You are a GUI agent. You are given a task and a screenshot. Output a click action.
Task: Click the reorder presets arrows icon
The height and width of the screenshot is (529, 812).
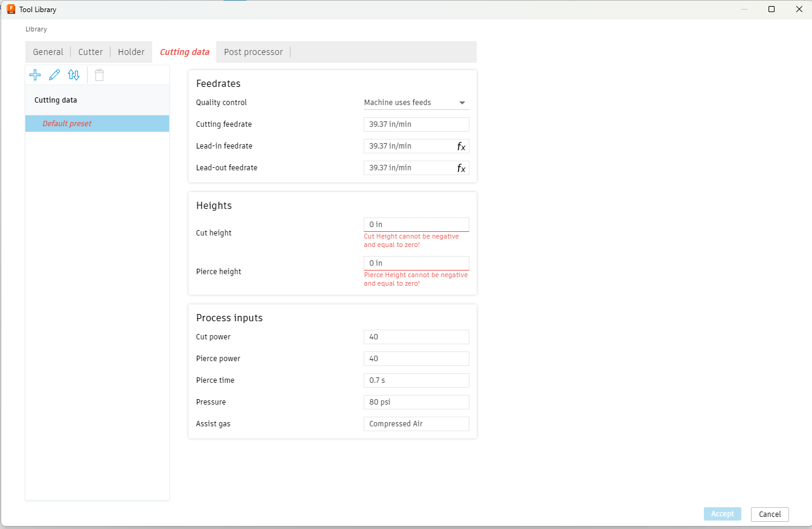(74, 74)
